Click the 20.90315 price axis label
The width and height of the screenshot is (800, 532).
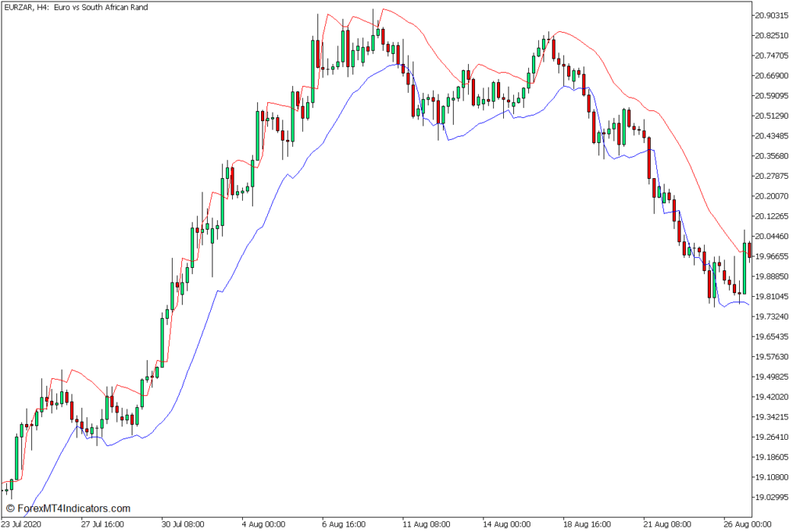point(774,15)
